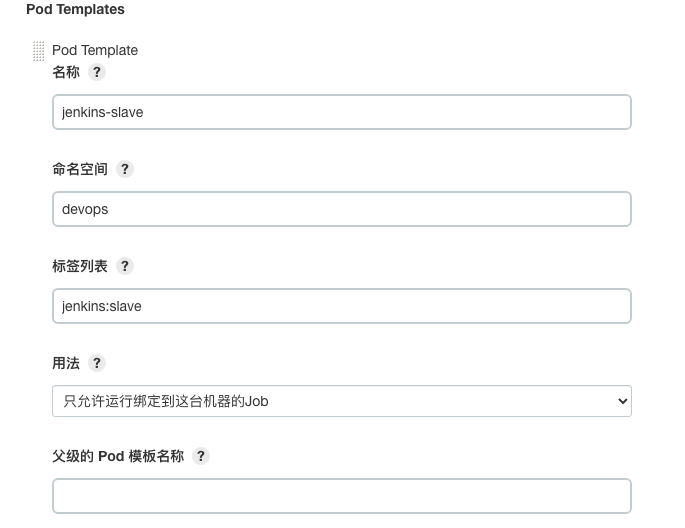Click the Pod Template drag handle
This screenshot has height=528, width=685.
click(39, 51)
